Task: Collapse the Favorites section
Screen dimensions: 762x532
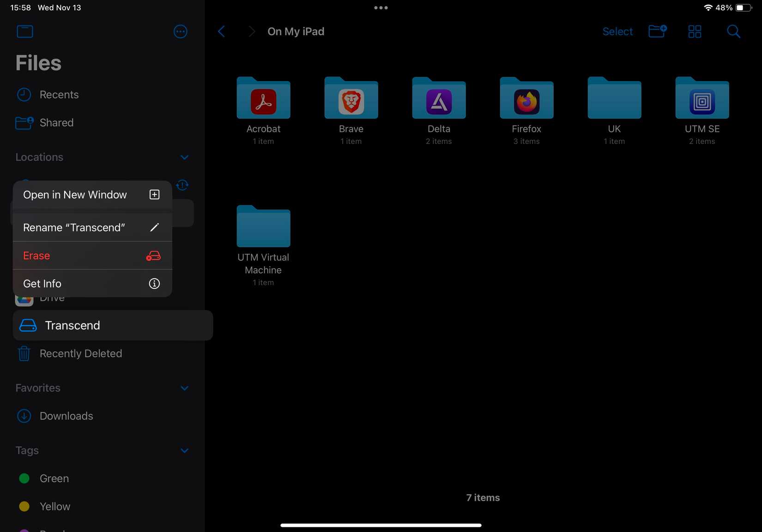Action: 184,388
